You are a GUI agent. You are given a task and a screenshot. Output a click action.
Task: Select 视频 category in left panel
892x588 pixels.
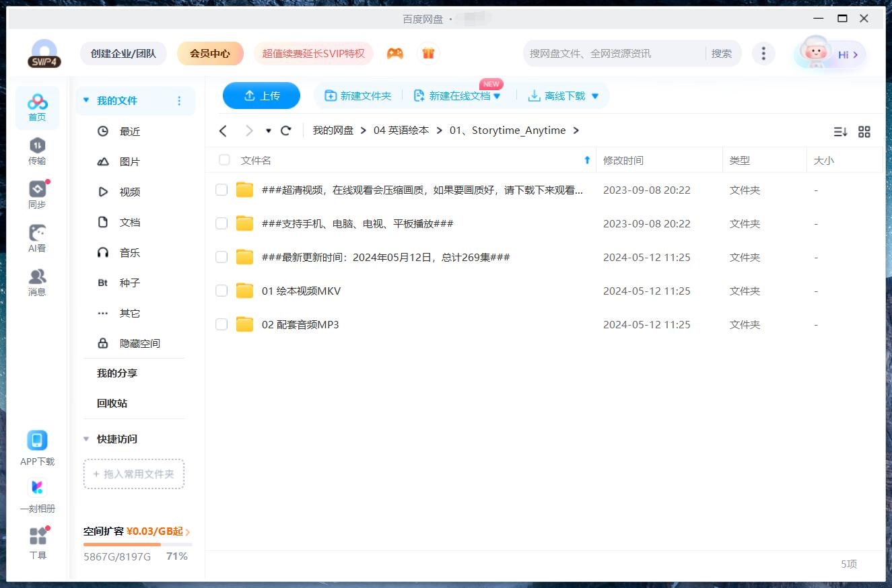[129, 192]
